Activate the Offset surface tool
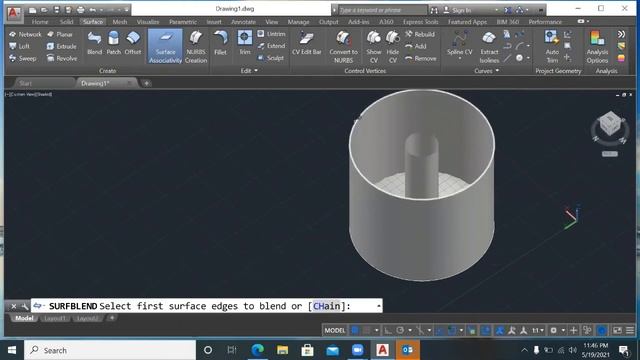 coord(133,43)
